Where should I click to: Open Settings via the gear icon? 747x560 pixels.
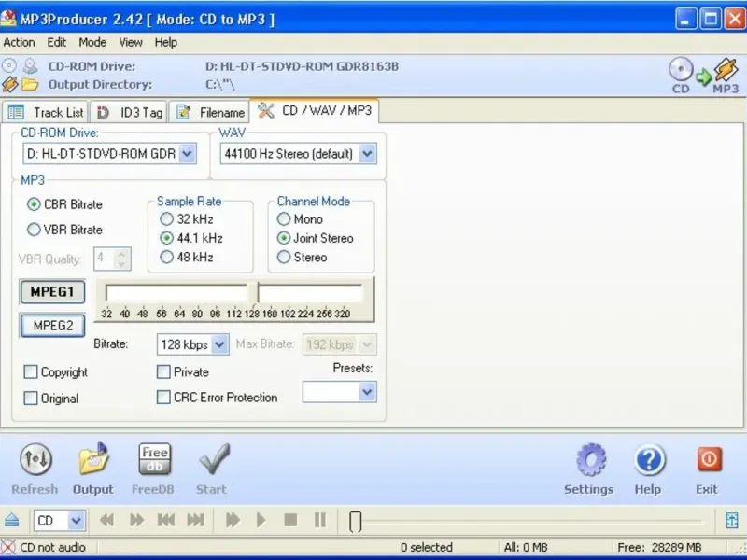[x=591, y=459]
